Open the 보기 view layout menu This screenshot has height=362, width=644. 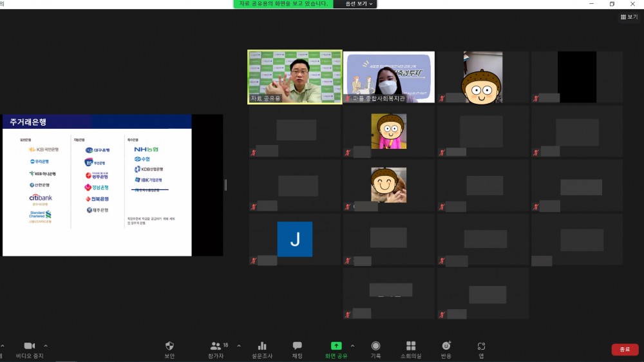[x=629, y=17]
